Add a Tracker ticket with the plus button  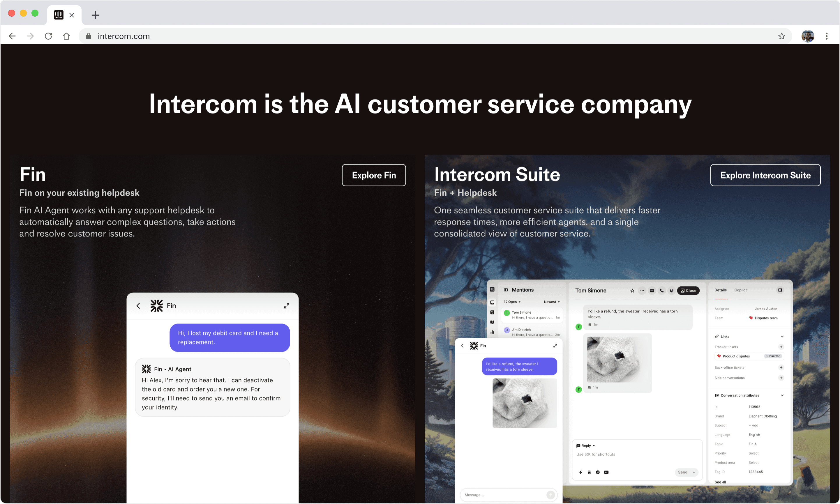781,347
